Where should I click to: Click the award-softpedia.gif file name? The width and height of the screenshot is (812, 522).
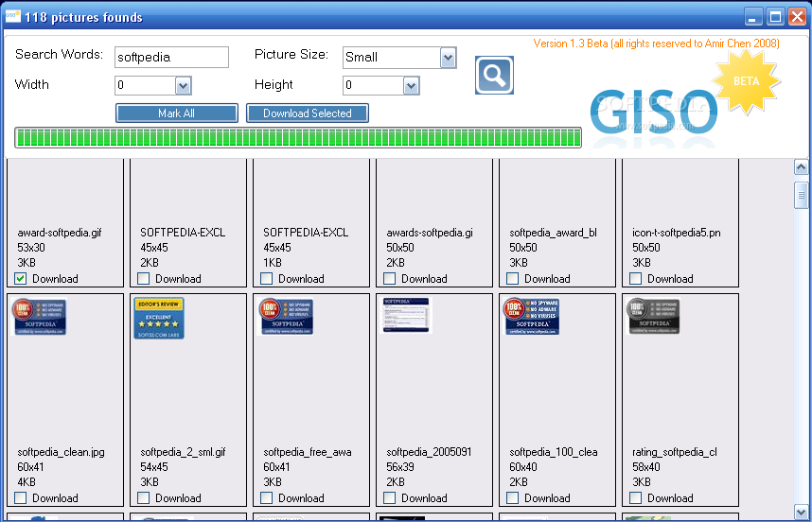60,233
